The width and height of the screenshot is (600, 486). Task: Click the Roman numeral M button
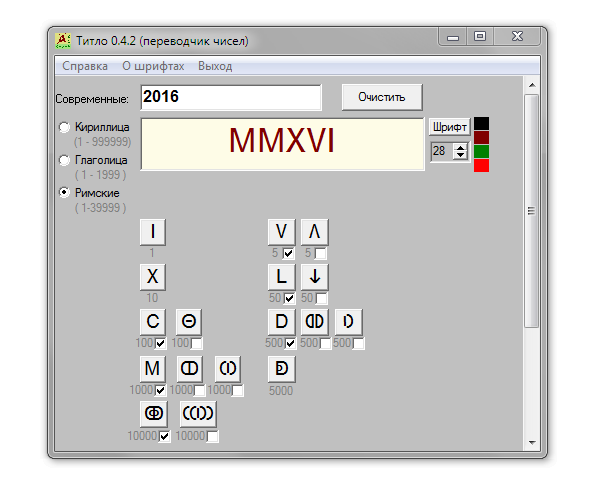[x=153, y=369]
